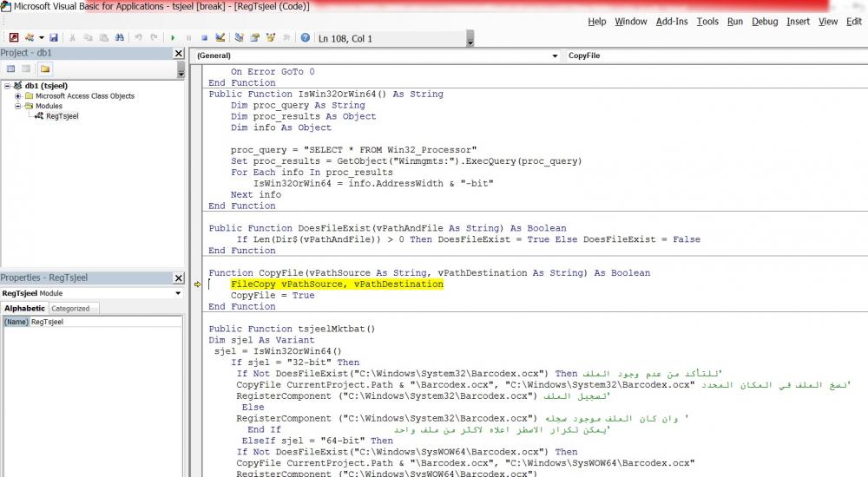Open the Object Browser icon

pos(271,38)
